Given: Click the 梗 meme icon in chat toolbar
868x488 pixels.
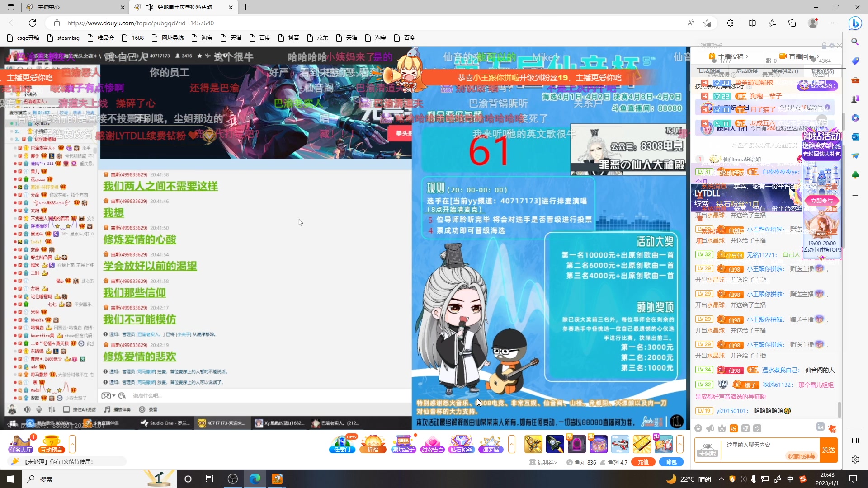Looking at the screenshot, I should 745,428.
